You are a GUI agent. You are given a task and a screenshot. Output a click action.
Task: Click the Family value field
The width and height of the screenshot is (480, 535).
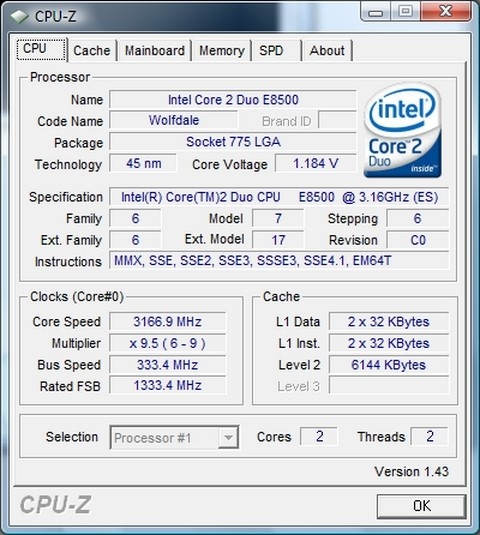(x=135, y=218)
